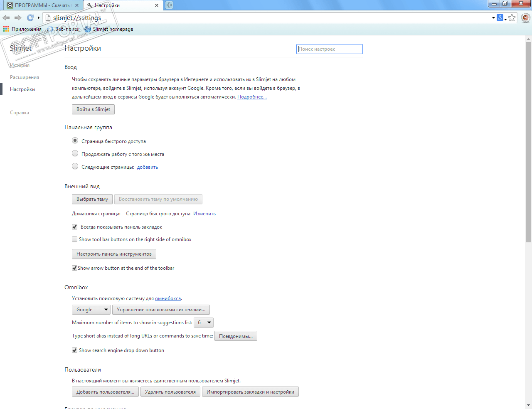Enable Show tool bar buttons on right side
Image resolution: width=532 pixels, height=409 pixels.
pyautogui.click(x=75, y=239)
